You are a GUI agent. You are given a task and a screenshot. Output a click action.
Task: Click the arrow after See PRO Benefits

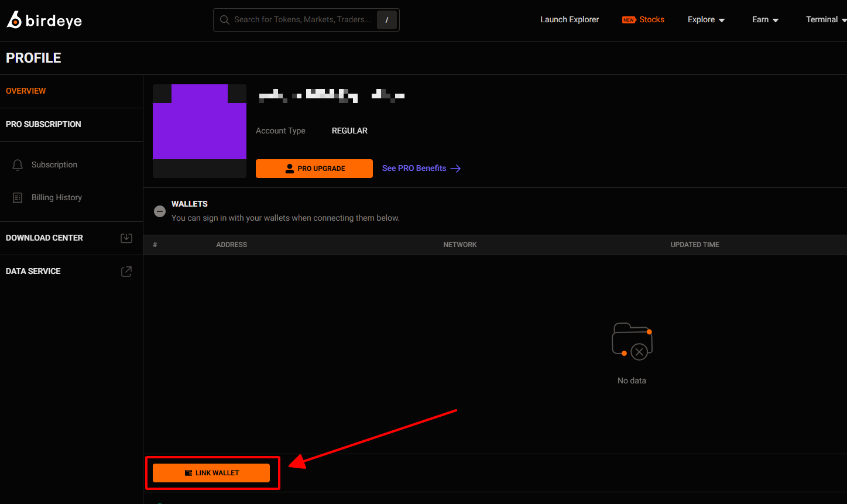(455, 169)
